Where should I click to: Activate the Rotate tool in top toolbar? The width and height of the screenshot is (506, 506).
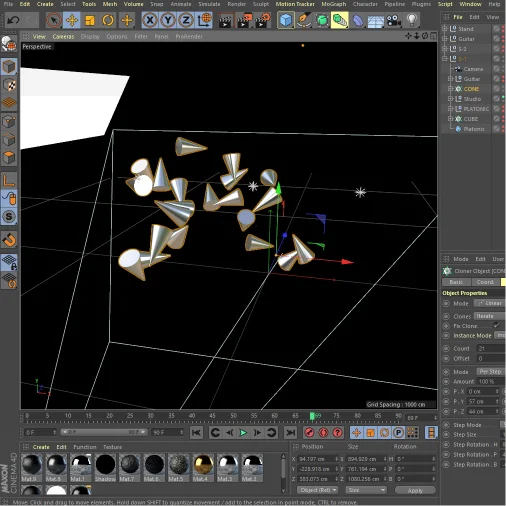[x=108, y=20]
